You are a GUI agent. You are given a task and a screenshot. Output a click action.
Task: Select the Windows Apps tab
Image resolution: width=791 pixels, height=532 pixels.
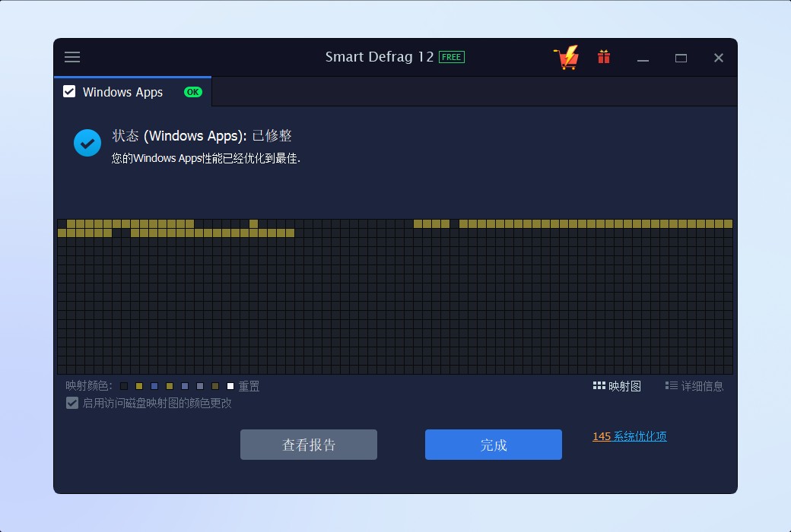[132, 92]
